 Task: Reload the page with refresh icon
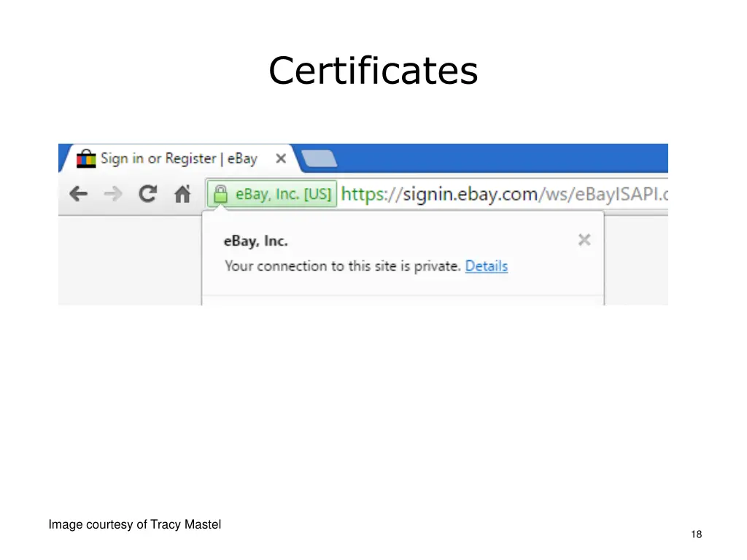pyautogui.click(x=147, y=193)
